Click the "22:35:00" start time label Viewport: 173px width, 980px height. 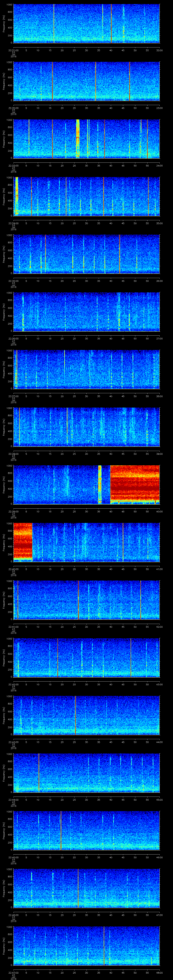coord(13,281)
